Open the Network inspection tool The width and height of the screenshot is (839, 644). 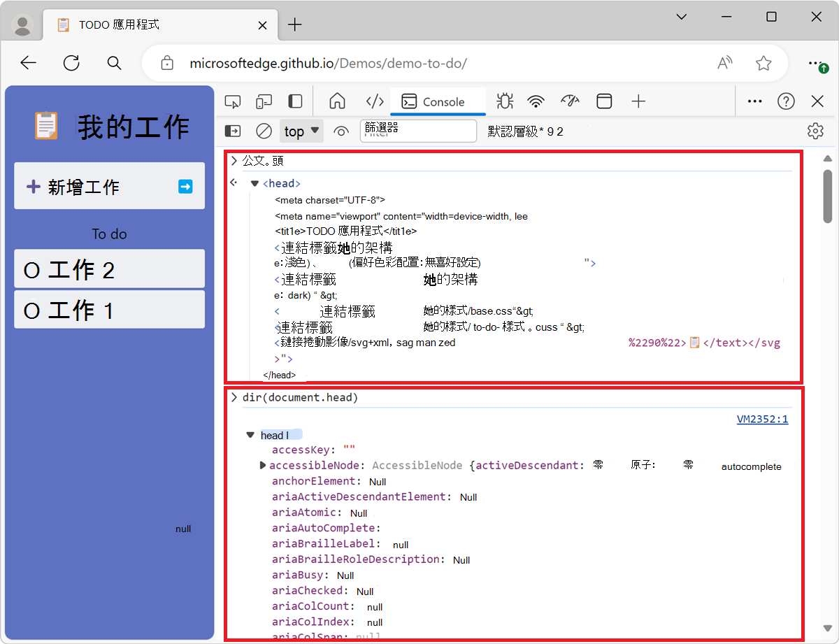(x=536, y=101)
